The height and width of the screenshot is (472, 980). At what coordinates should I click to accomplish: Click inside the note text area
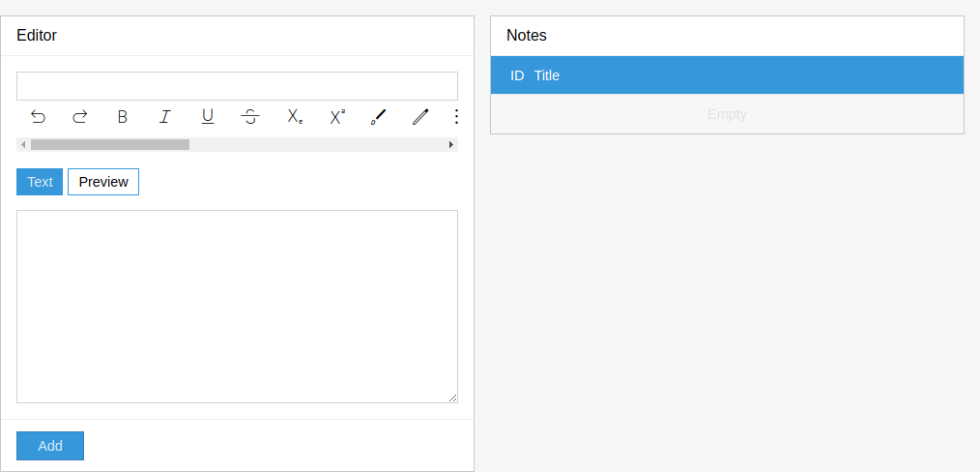[x=237, y=306]
